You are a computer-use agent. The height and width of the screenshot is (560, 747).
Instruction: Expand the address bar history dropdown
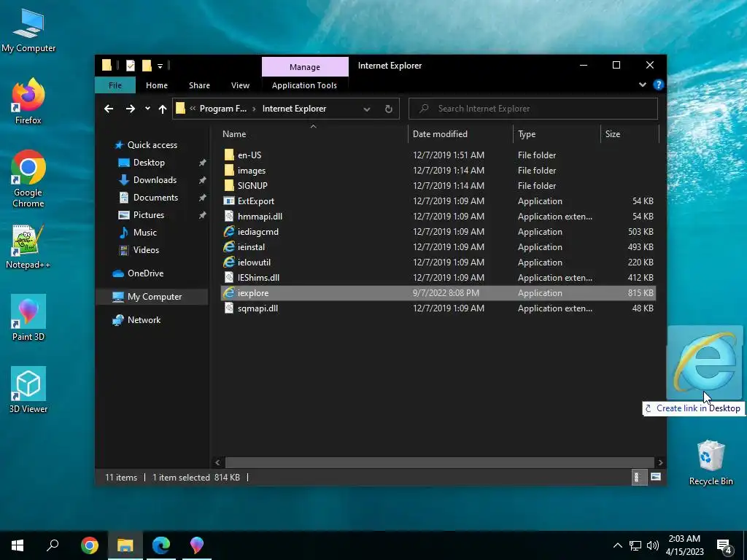[367, 109]
